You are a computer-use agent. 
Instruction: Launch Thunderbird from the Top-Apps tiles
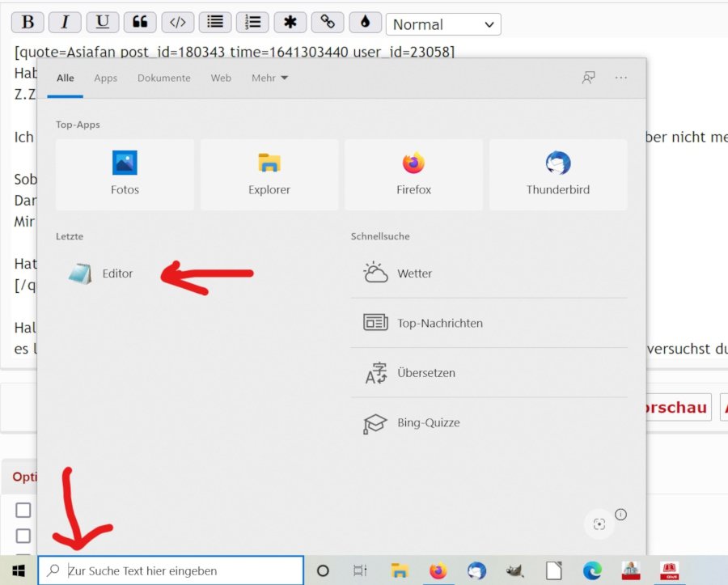(x=557, y=175)
